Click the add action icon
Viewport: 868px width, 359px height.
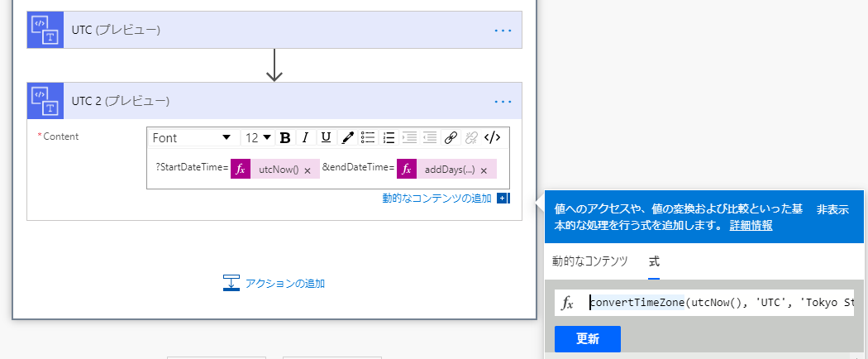[231, 283]
